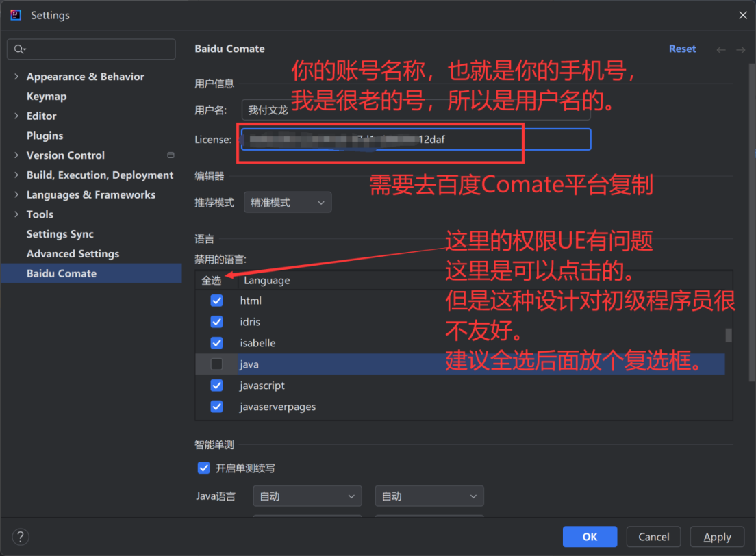The width and height of the screenshot is (756, 556).
Task: Click the forward navigation arrow
Action: (x=740, y=50)
